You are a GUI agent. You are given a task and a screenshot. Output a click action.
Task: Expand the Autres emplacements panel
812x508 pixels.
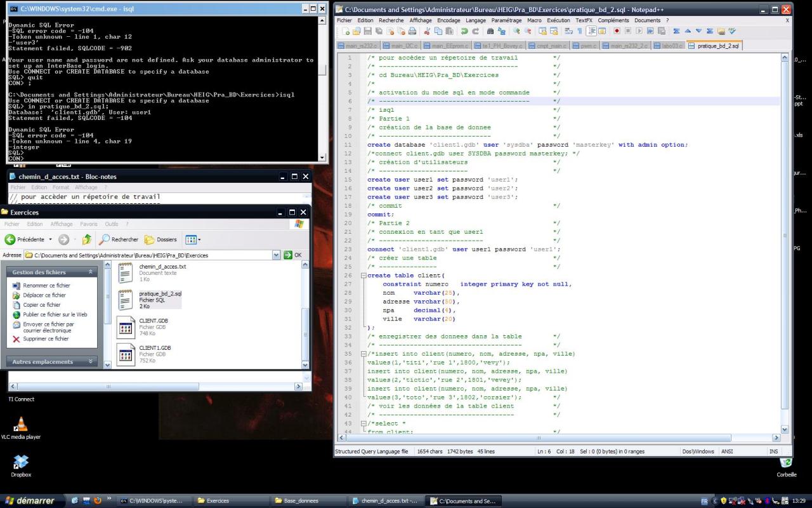click(91, 362)
